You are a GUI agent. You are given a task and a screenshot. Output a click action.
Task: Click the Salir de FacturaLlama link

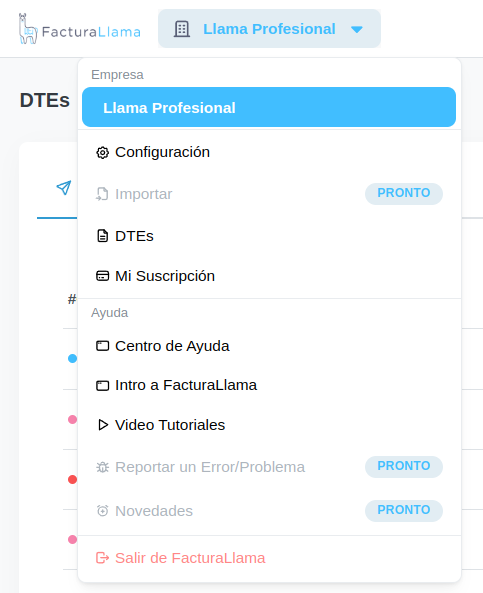pyautogui.click(x=190, y=558)
